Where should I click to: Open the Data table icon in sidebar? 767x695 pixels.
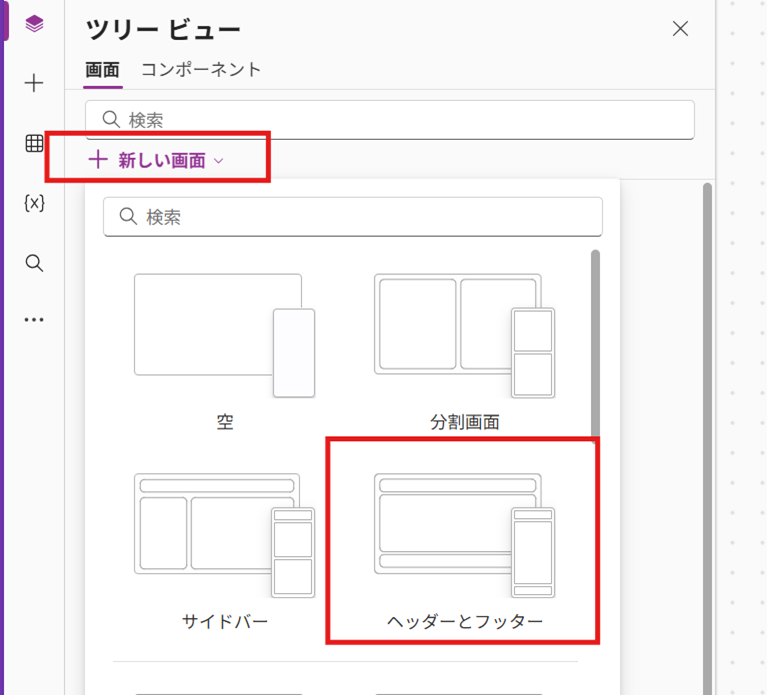click(x=34, y=144)
